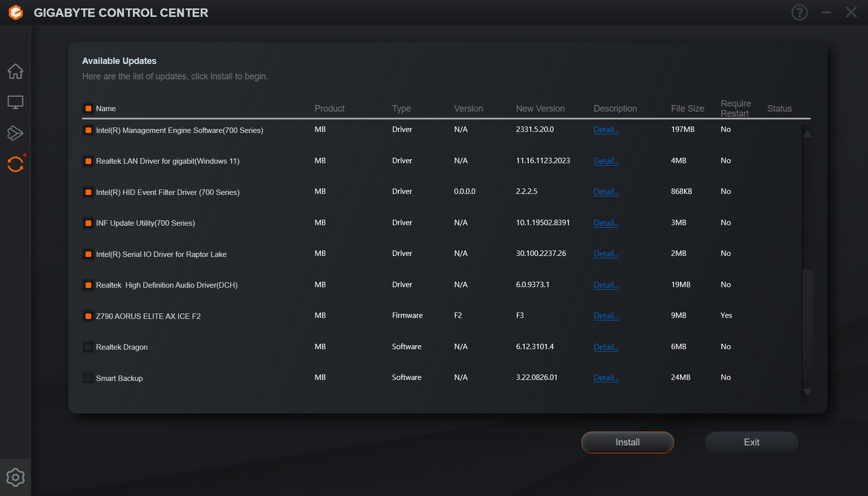
Task: Click the F3 new version cell
Action: [x=520, y=315]
